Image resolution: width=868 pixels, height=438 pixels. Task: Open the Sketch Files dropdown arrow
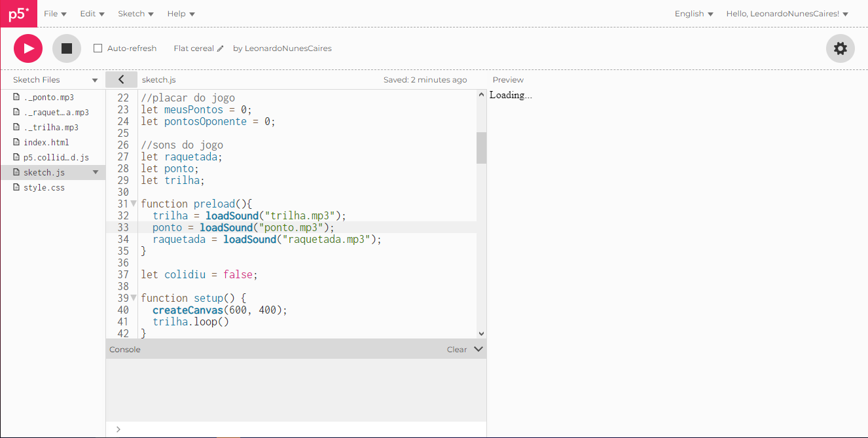point(95,80)
